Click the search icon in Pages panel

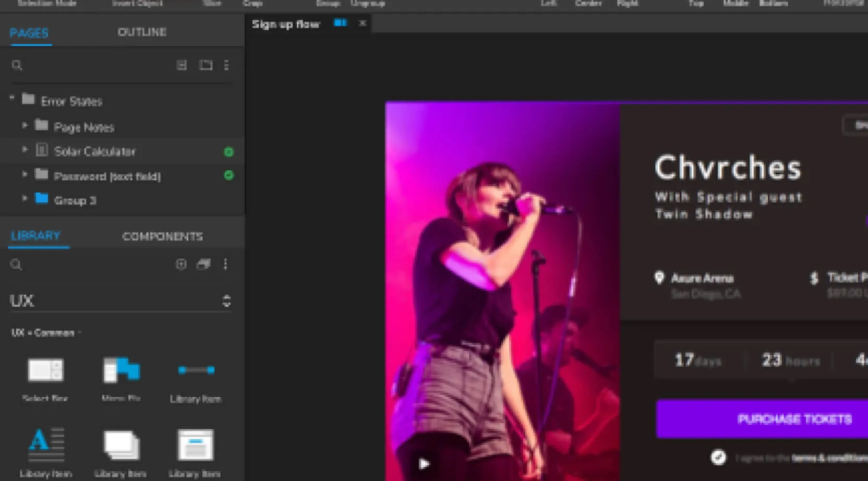17,65
